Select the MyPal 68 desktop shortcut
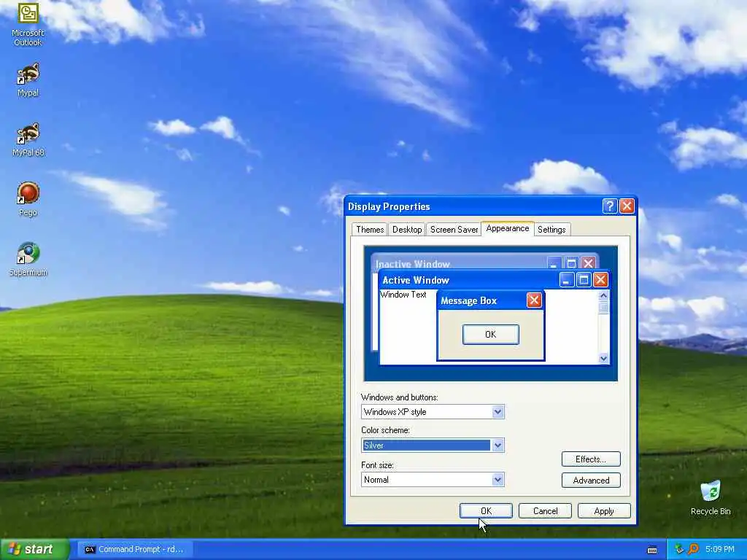This screenshot has width=747, height=560. point(28,139)
